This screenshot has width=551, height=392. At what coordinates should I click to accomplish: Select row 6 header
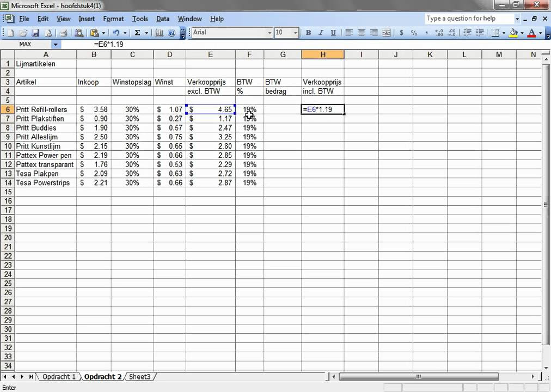pos(8,109)
